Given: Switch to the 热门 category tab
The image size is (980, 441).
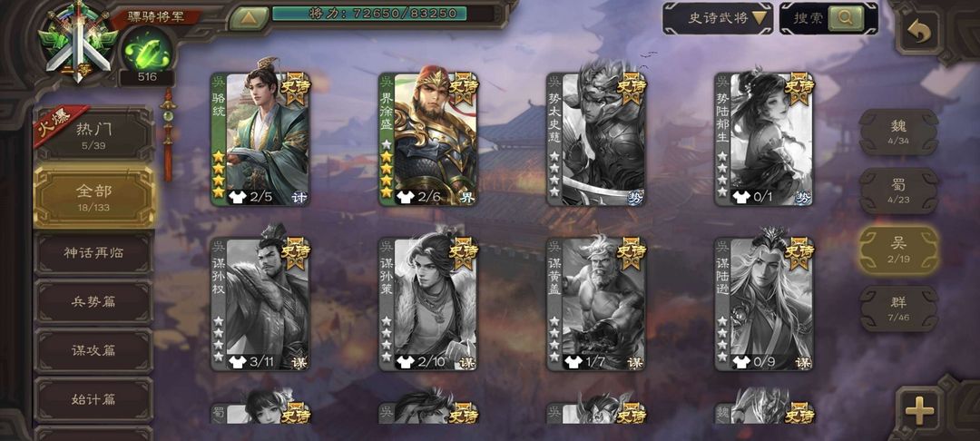Looking at the screenshot, I should [93, 134].
